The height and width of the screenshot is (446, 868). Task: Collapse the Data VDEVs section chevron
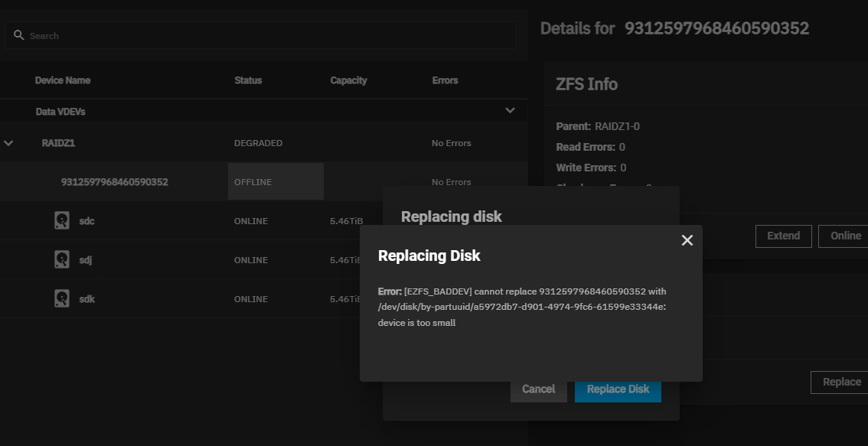click(x=510, y=111)
